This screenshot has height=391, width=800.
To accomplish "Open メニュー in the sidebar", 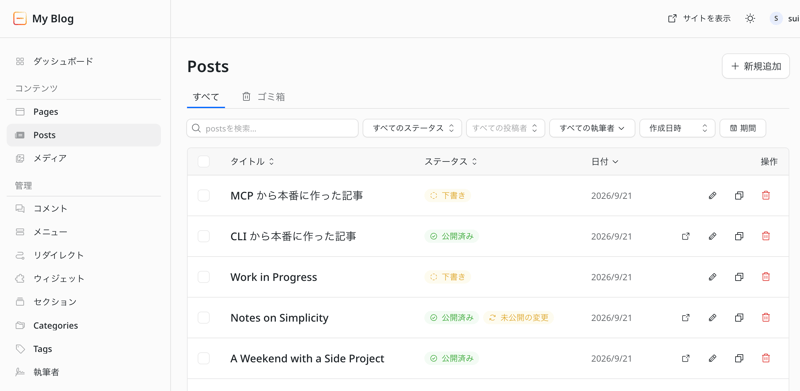I will tap(84, 232).
